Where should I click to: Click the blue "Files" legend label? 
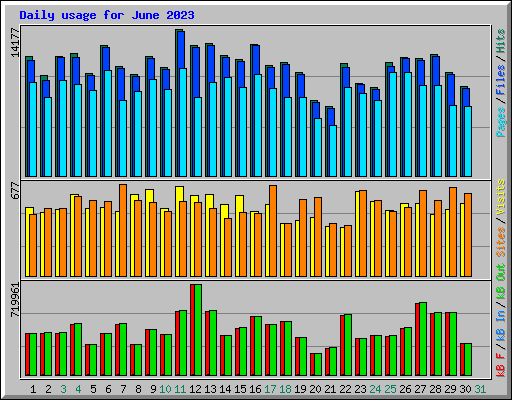tap(501, 80)
